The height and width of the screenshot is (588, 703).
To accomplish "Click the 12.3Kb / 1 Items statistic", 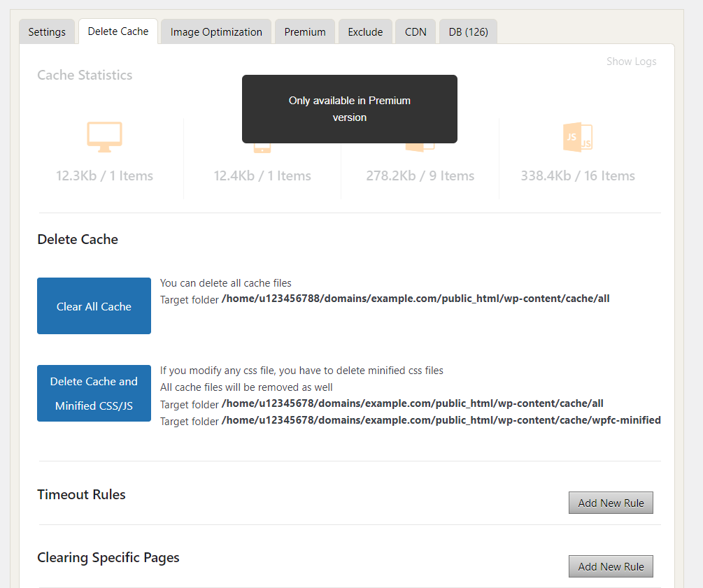I will click(x=104, y=176).
